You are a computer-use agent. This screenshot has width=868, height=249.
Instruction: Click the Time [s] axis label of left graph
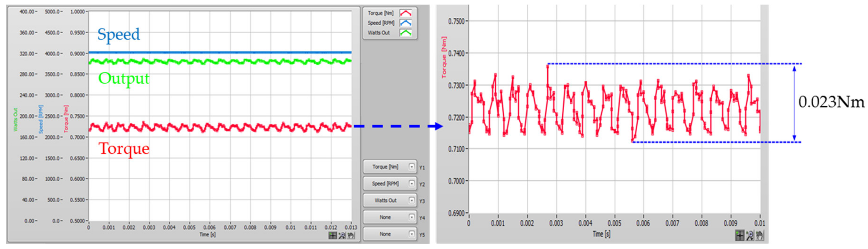coord(207,234)
